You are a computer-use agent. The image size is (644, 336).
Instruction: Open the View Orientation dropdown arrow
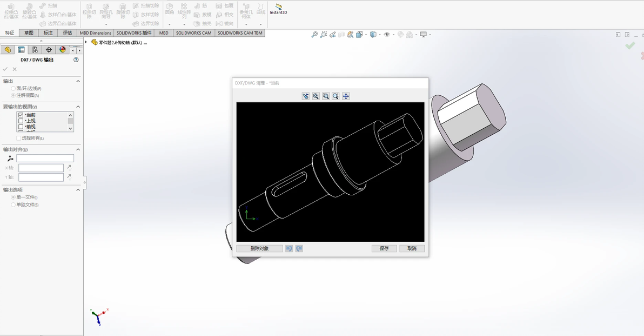click(366, 35)
